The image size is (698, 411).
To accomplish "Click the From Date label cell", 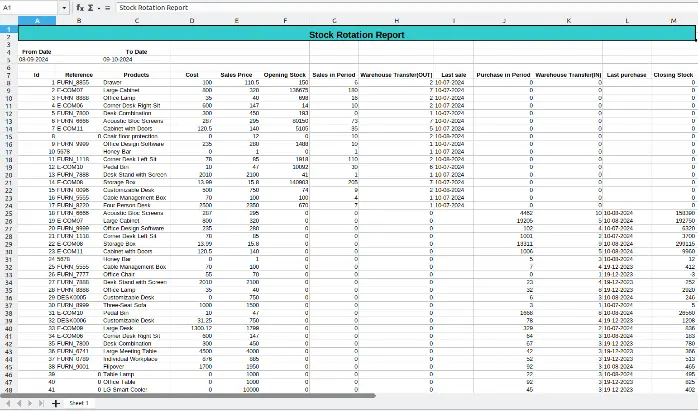I will click(36, 51).
